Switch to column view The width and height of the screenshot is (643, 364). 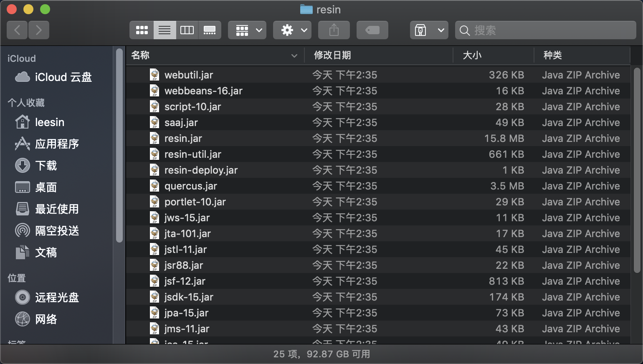click(x=187, y=30)
